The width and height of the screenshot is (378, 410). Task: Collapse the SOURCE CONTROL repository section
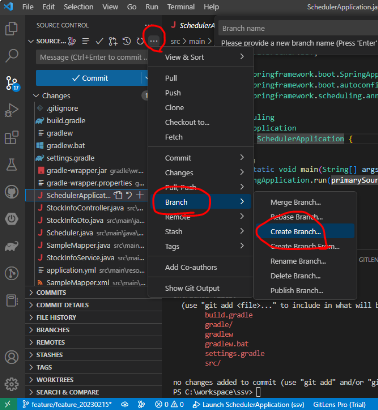(31, 41)
